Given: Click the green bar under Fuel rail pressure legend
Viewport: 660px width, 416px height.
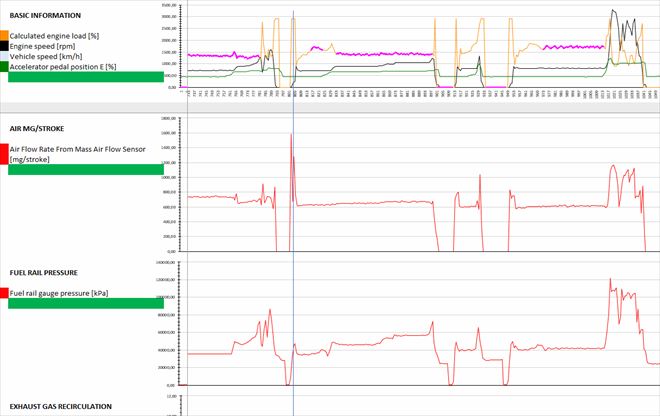Looking at the screenshot, I should tap(84, 303).
